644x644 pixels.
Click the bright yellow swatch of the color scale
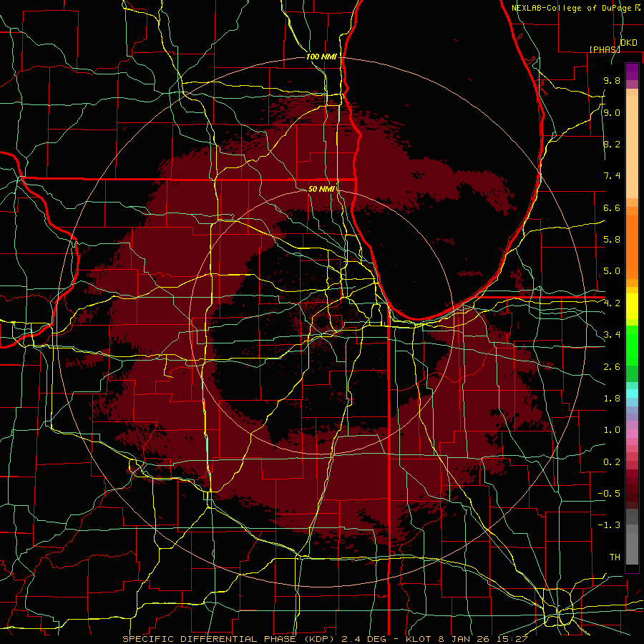(x=632, y=306)
